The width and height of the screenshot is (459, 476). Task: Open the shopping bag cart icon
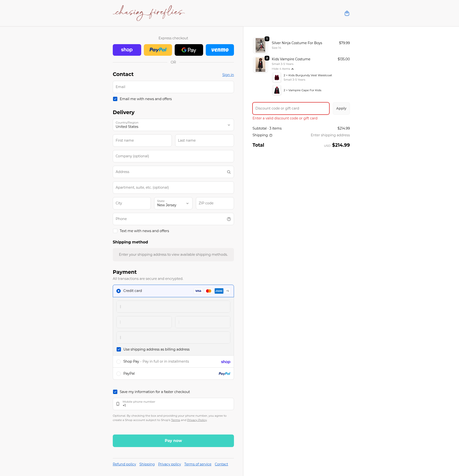pos(347,13)
